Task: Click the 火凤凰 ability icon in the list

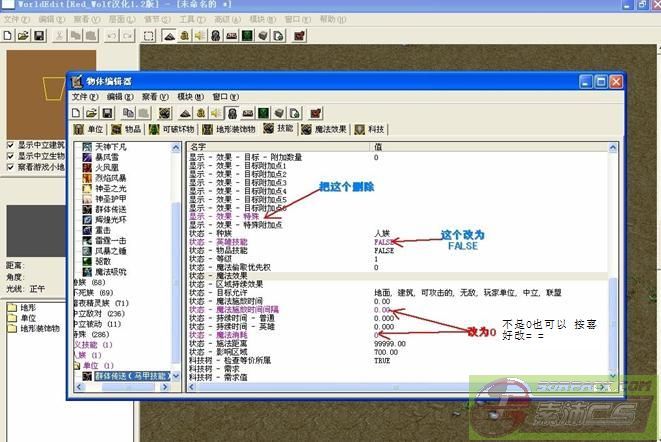Action: (86, 169)
